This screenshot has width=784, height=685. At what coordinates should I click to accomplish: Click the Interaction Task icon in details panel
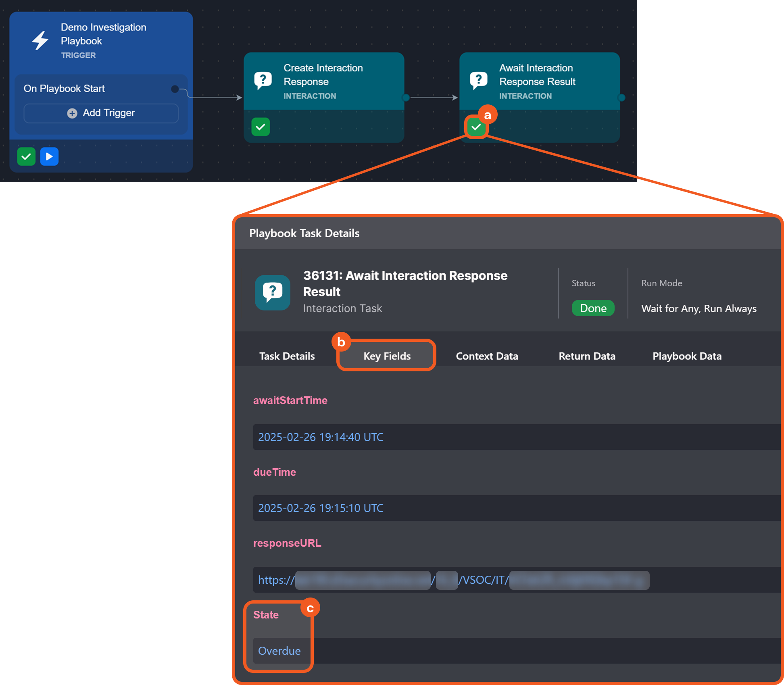273,292
